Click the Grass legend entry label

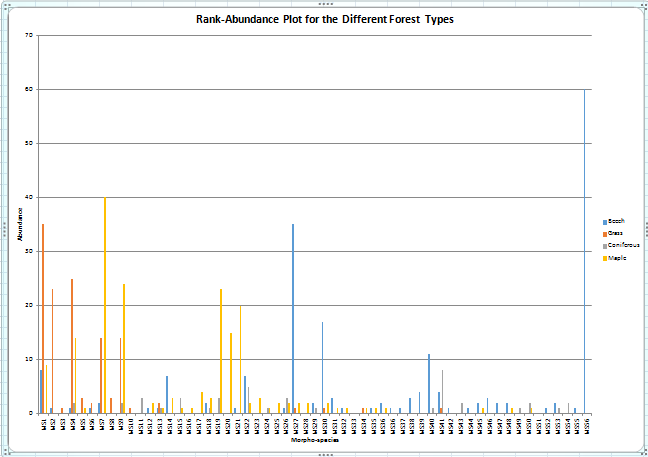click(615, 233)
